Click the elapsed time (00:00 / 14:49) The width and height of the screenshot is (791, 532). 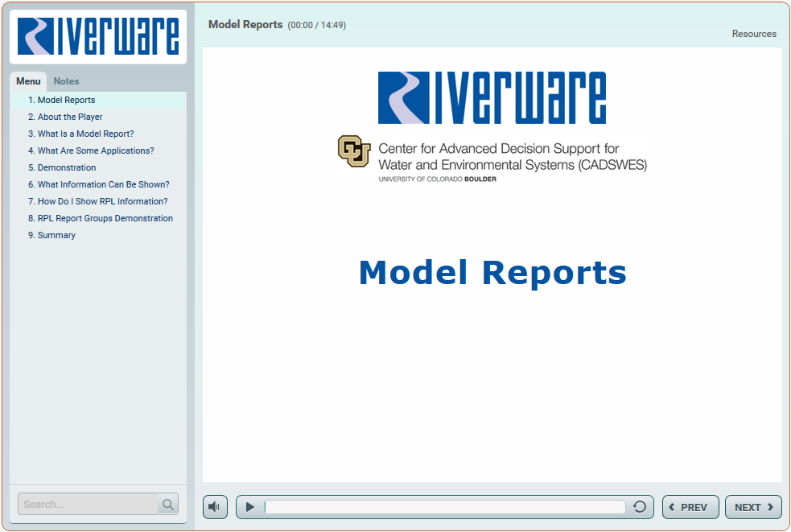(317, 25)
